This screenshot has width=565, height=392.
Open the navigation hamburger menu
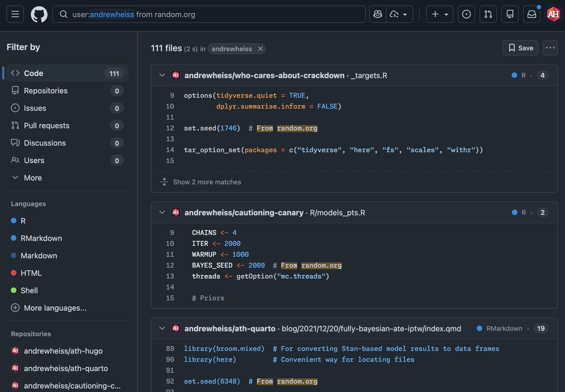(15, 14)
